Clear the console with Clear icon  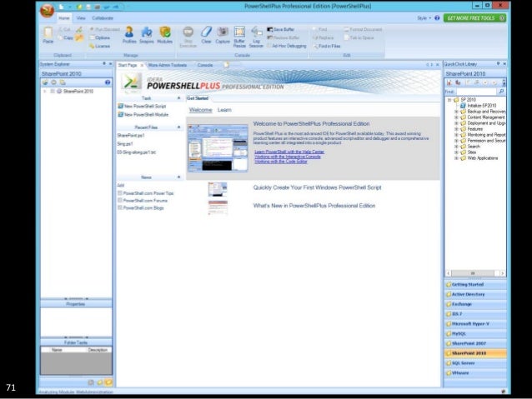tap(206, 35)
